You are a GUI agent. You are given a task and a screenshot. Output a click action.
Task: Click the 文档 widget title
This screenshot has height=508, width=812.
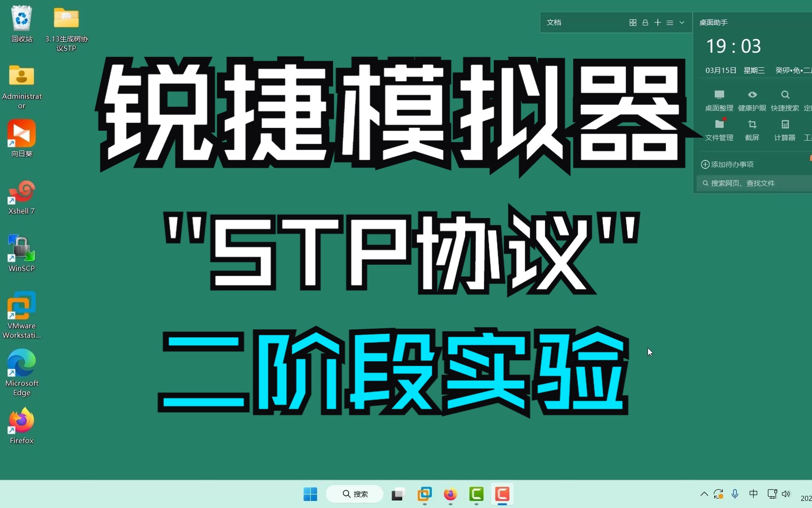[x=554, y=23]
